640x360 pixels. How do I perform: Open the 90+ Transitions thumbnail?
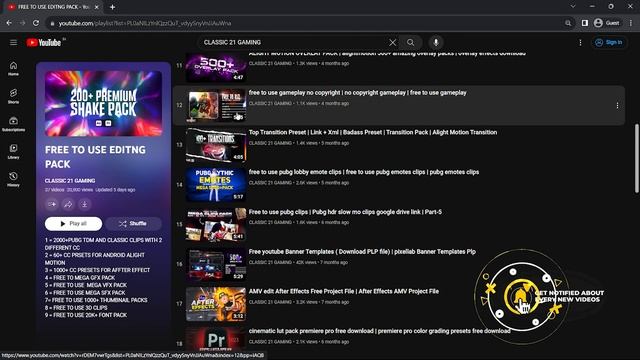point(216,145)
